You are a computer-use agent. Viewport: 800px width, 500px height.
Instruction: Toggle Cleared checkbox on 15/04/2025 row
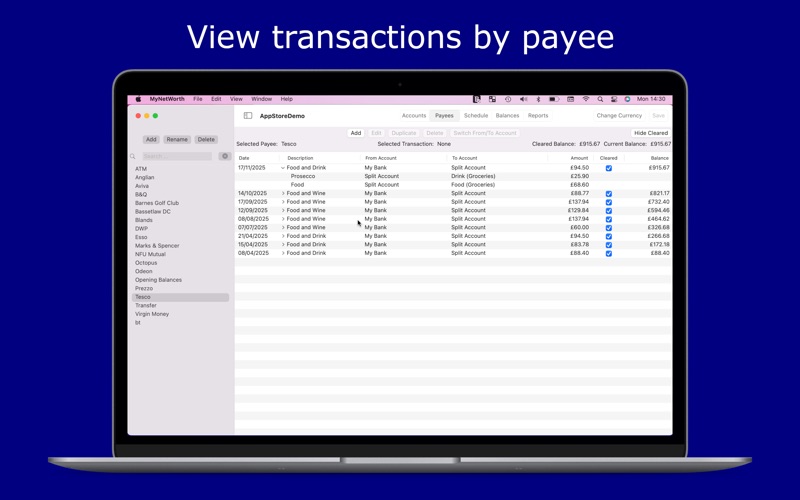point(609,245)
